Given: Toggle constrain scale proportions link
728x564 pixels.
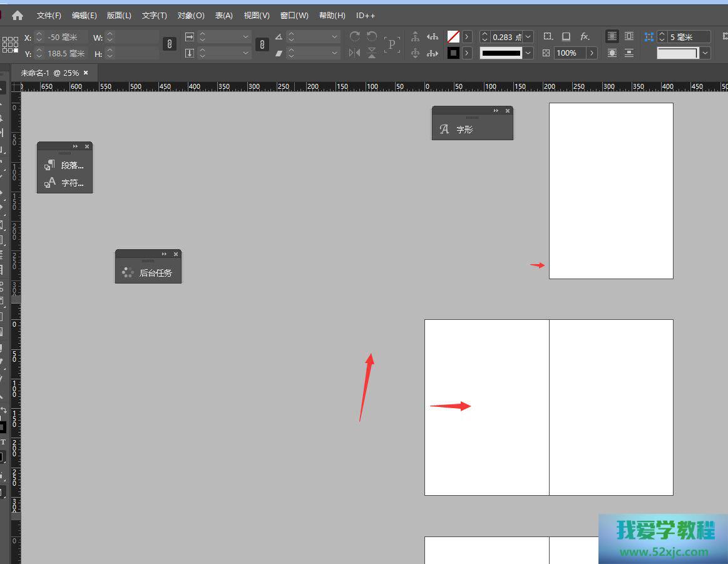Looking at the screenshot, I should [262, 44].
